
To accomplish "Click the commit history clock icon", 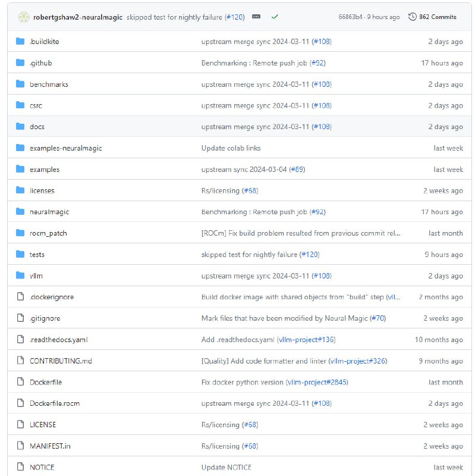I will coord(413,17).
